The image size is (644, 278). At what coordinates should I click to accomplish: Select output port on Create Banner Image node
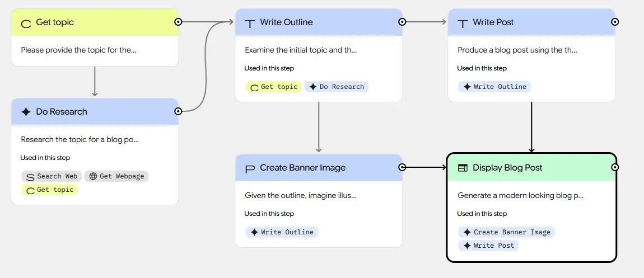(x=402, y=167)
